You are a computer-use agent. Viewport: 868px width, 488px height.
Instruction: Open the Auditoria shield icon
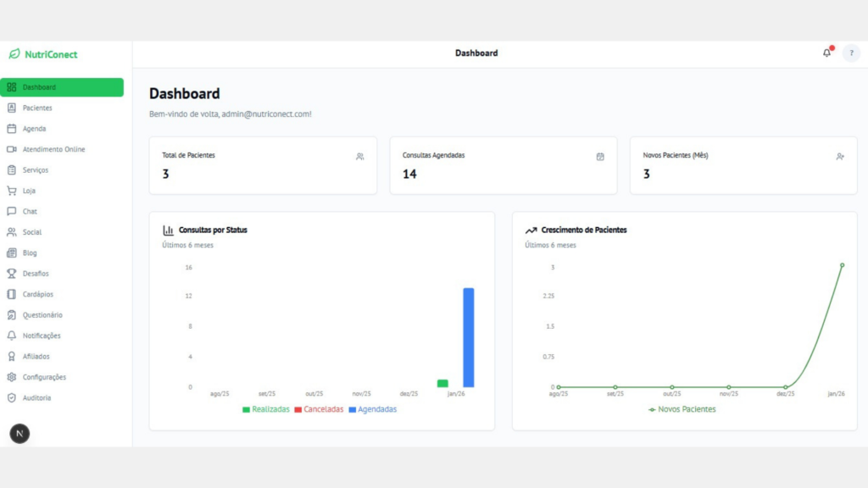coord(12,397)
